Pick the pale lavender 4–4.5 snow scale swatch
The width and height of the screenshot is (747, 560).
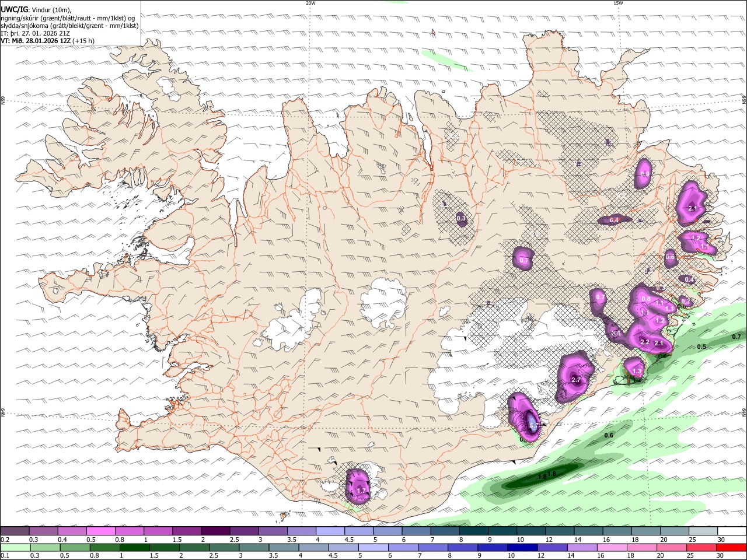[330, 531]
